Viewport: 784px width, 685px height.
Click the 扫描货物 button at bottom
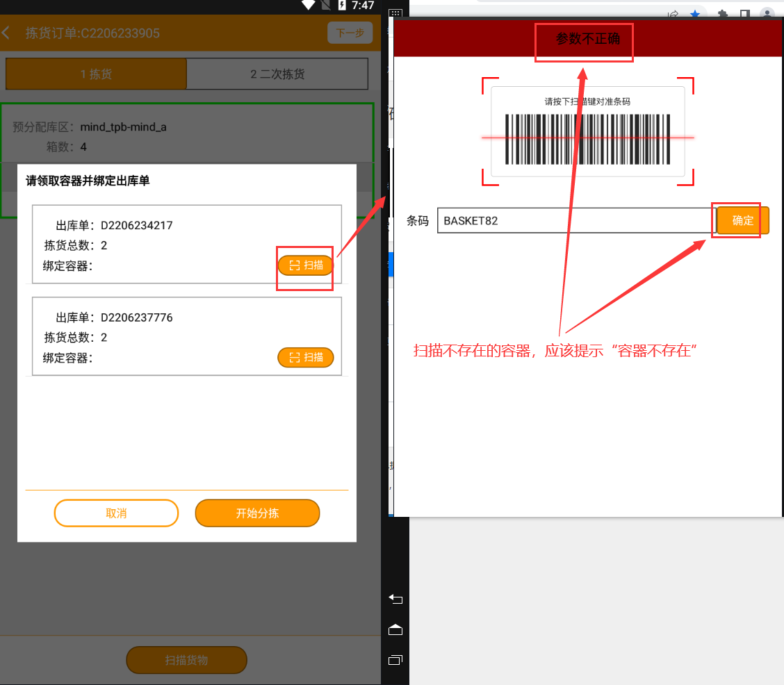coord(186,660)
